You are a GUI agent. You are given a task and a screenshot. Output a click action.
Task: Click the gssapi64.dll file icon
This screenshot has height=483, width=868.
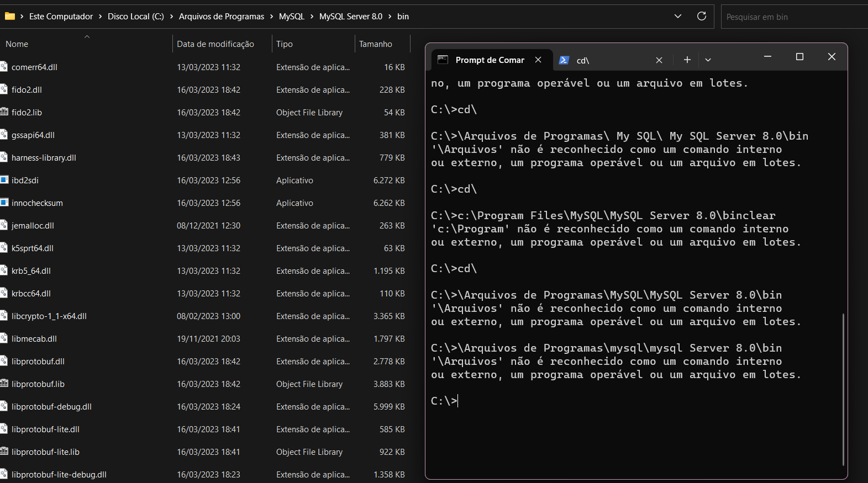[x=4, y=135]
